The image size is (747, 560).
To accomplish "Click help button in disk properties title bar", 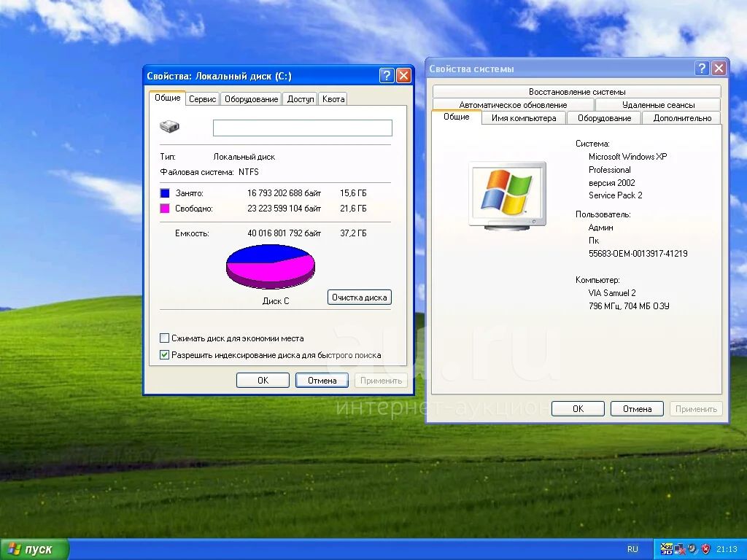I will pos(387,75).
